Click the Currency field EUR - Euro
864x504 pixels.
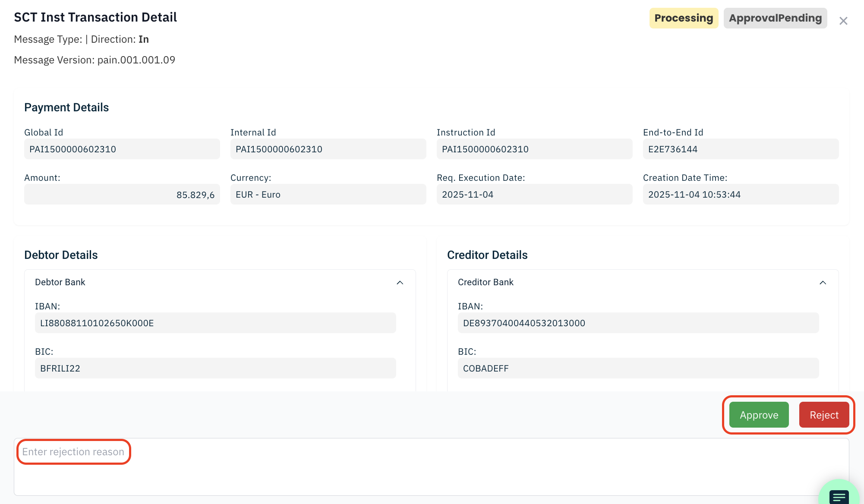click(x=328, y=195)
